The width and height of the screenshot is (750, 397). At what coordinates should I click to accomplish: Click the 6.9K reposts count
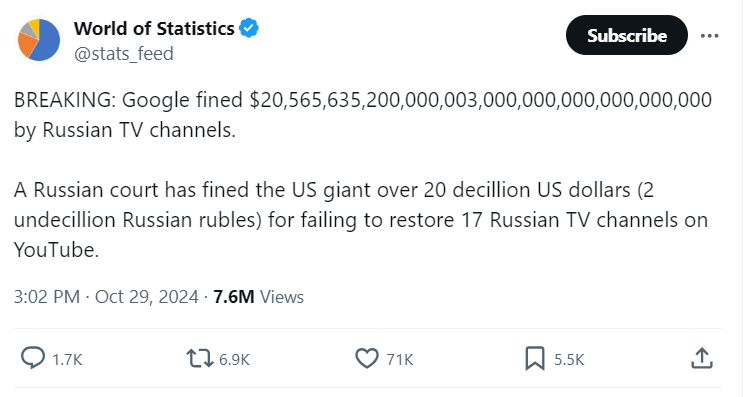234,360
